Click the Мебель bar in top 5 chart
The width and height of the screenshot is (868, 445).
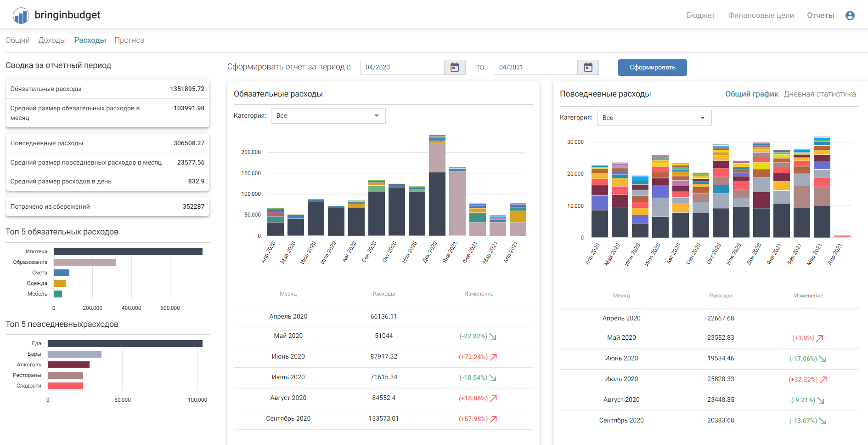58,294
